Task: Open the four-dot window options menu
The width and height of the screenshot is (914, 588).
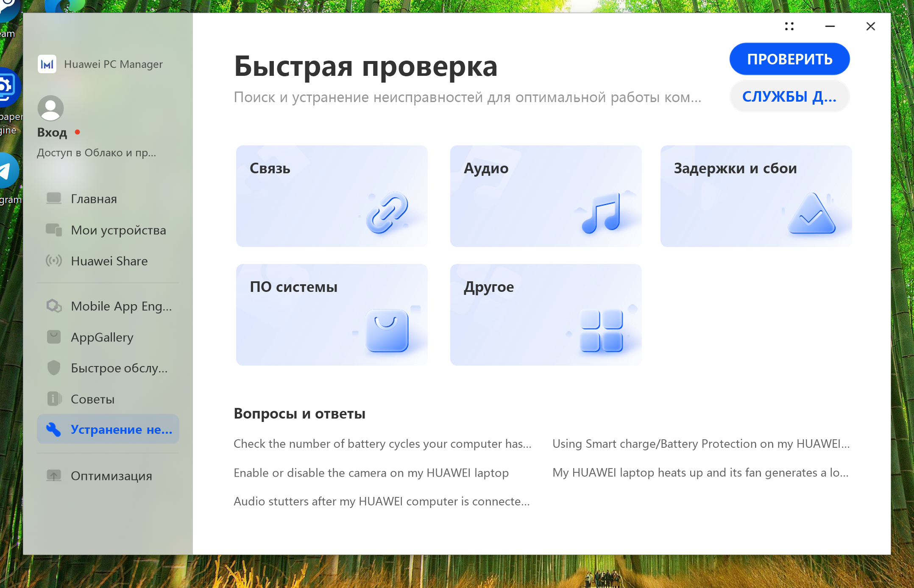Action: pos(789,26)
